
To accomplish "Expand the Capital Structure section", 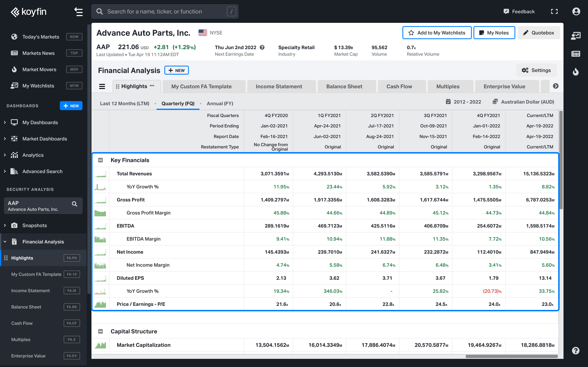I will tap(100, 331).
